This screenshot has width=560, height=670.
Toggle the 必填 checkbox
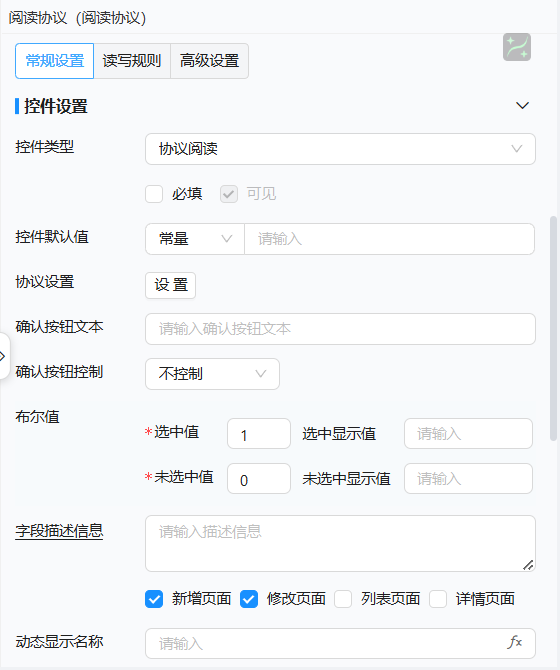click(154, 194)
